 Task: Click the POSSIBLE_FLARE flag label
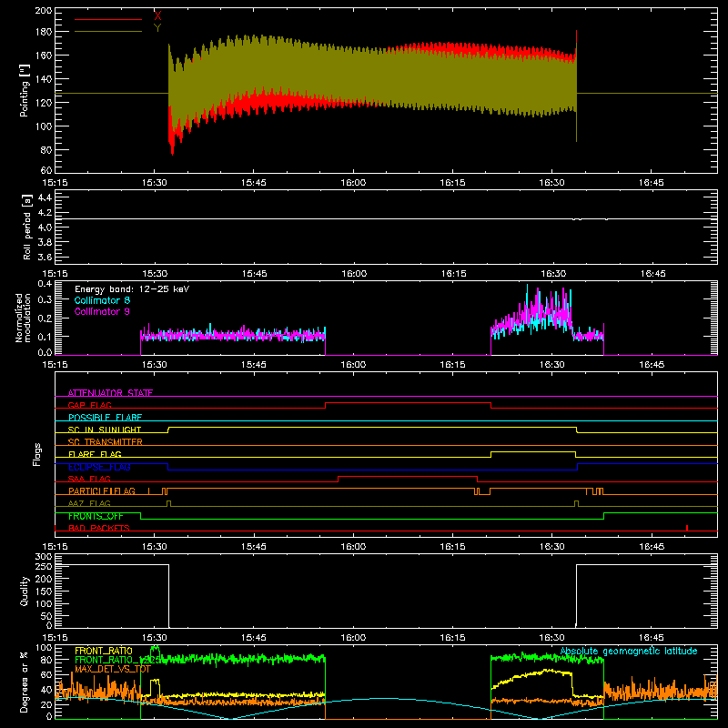tap(105, 418)
